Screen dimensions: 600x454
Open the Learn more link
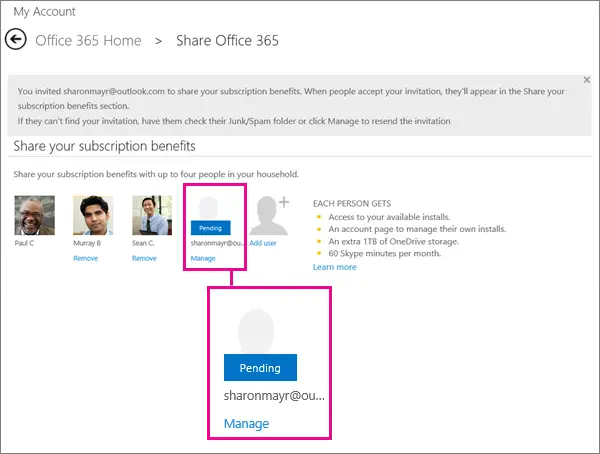335,267
